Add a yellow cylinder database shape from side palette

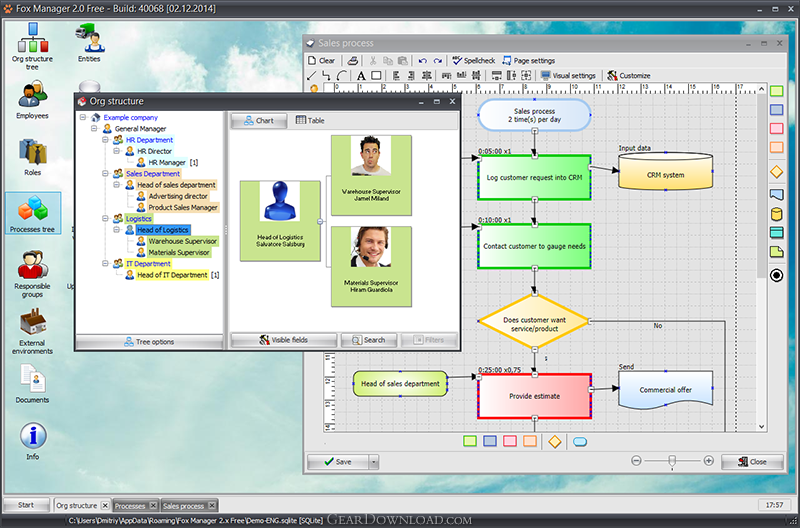point(777,214)
